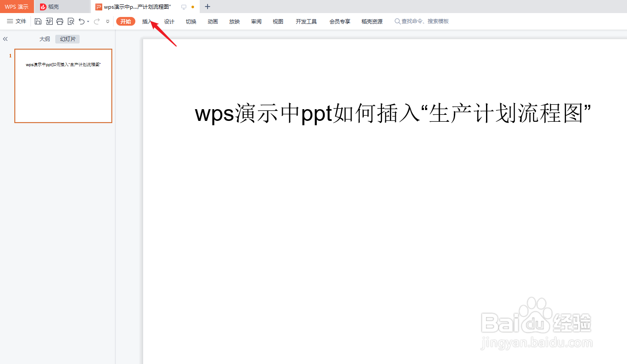Open the 动画 ribbon tab
The image size is (627, 364).
(213, 21)
